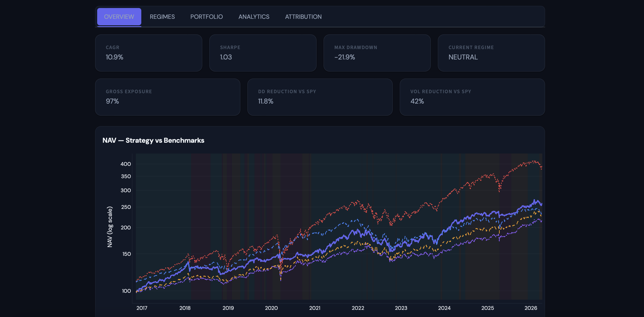
Task: Click the Current Regime Neutral card
Action: (x=491, y=53)
